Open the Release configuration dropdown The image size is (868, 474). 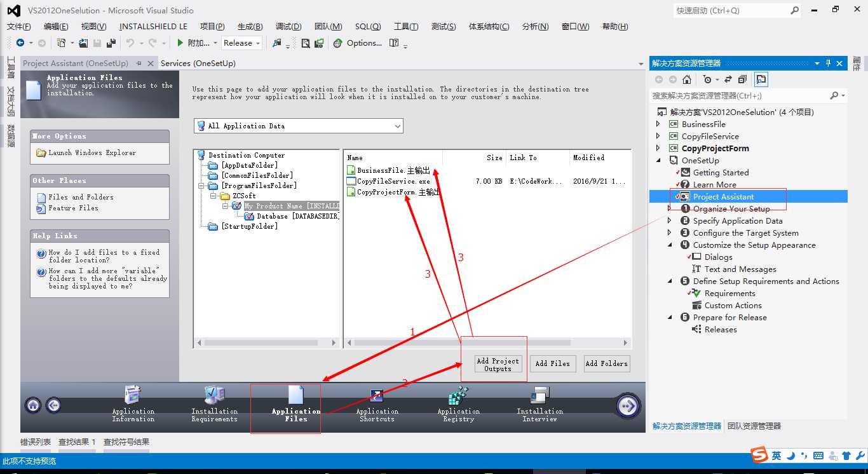pyautogui.click(x=242, y=43)
